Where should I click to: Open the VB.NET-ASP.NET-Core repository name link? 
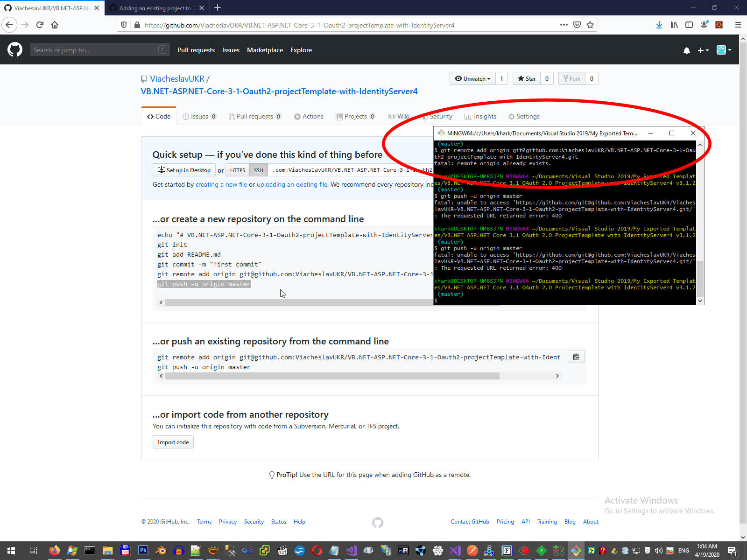(x=279, y=91)
